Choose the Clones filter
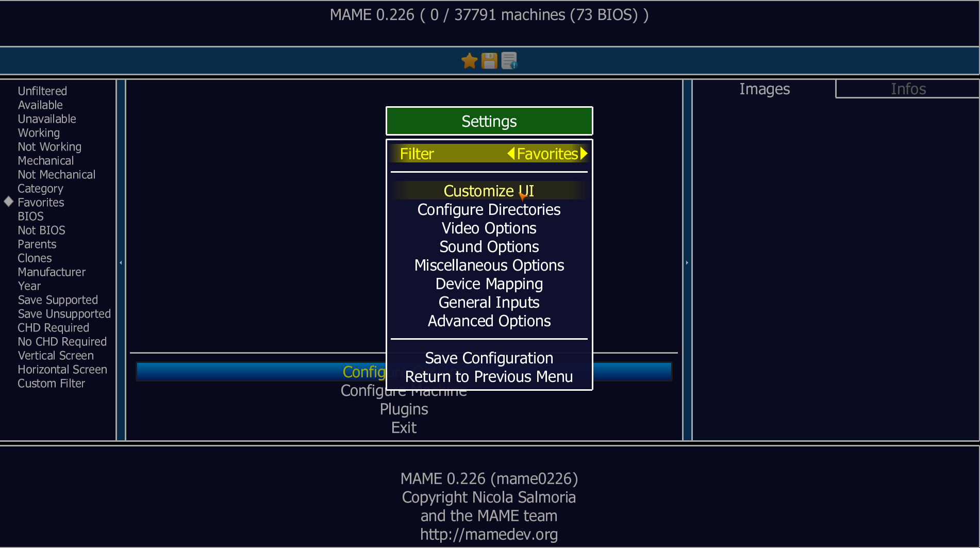Image resolution: width=980 pixels, height=548 pixels. click(x=35, y=258)
